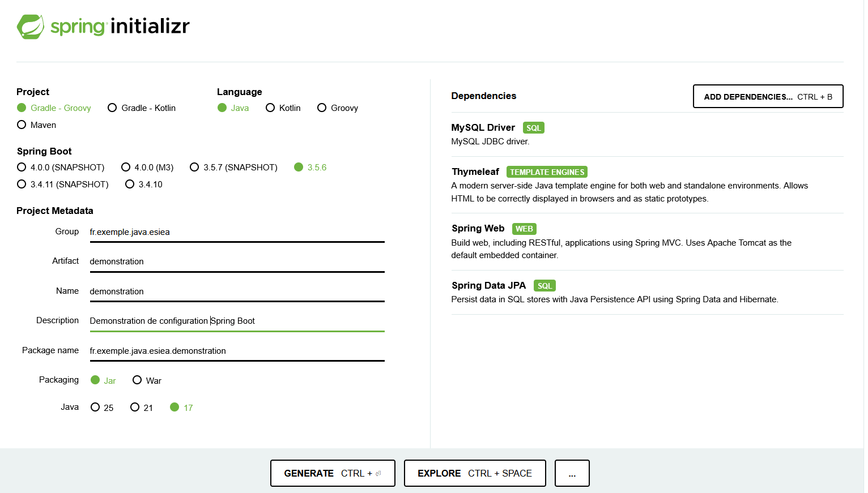Screen dimensions: 868x493
Task: Focus the Artifact text field
Action: (x=237, y=261)
